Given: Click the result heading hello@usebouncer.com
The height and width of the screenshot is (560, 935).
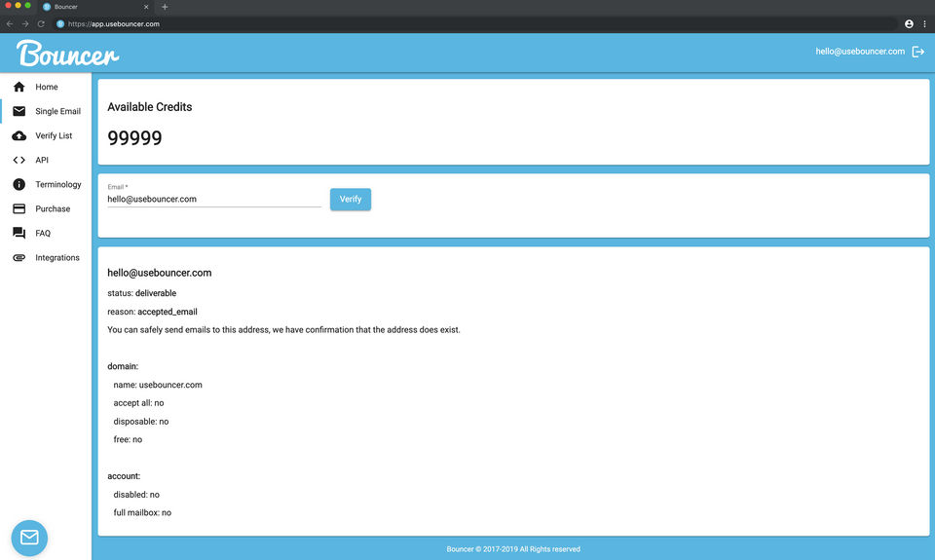Looking at the screenshot, I should (x=159, y=273).
